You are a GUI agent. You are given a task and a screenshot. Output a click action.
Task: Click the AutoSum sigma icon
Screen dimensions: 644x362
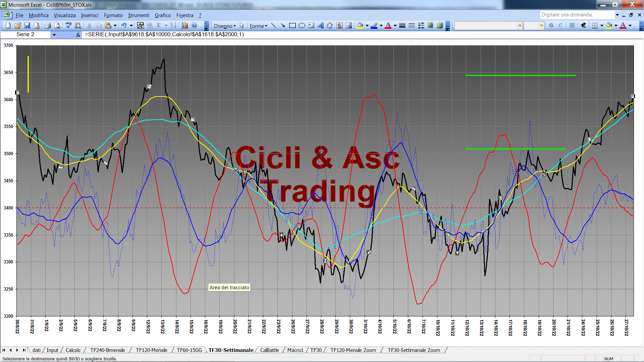[159, 25]
